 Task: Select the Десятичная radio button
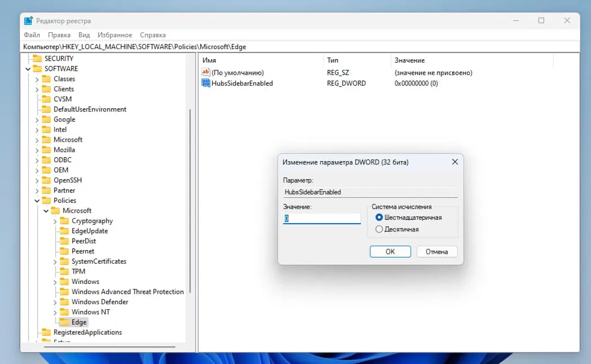[379, 229]
